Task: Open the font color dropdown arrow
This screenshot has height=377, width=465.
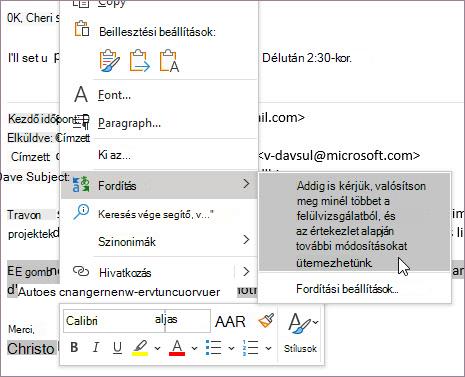Action: tap(194, 349)
